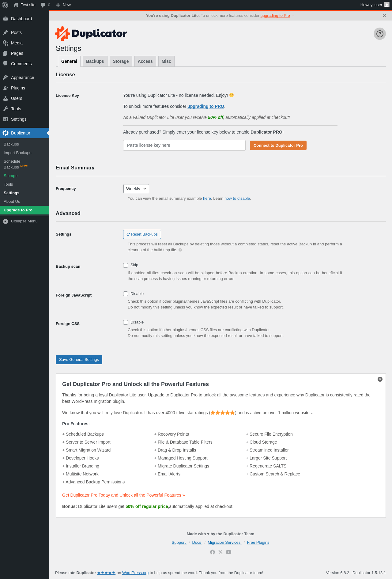Follow the upgrading to PRO link
Viewport: 392px width, 579px height.
click(206, 106)
